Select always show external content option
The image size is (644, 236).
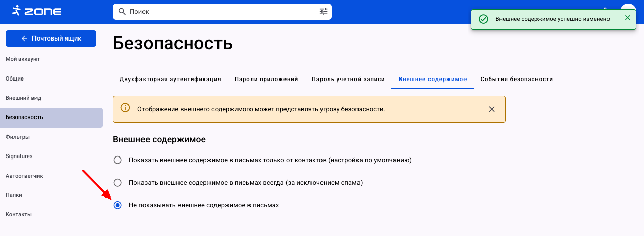tap(118, 182)
